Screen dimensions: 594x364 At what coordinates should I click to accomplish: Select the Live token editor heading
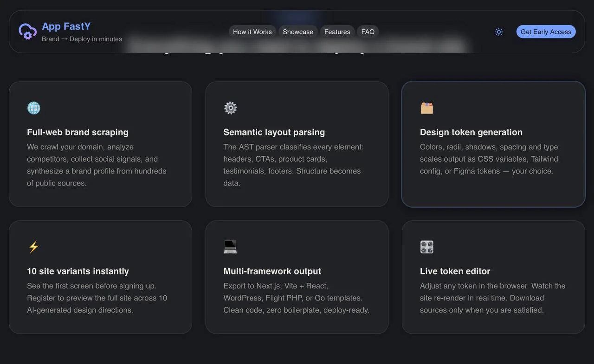click(x=455, y=271)
